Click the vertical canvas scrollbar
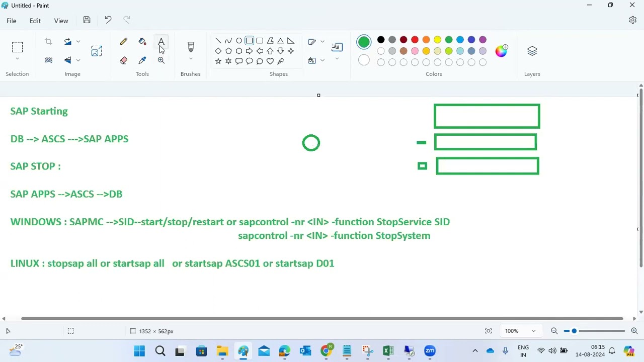This screenshot has width=644, height=362. click(640, 178)
